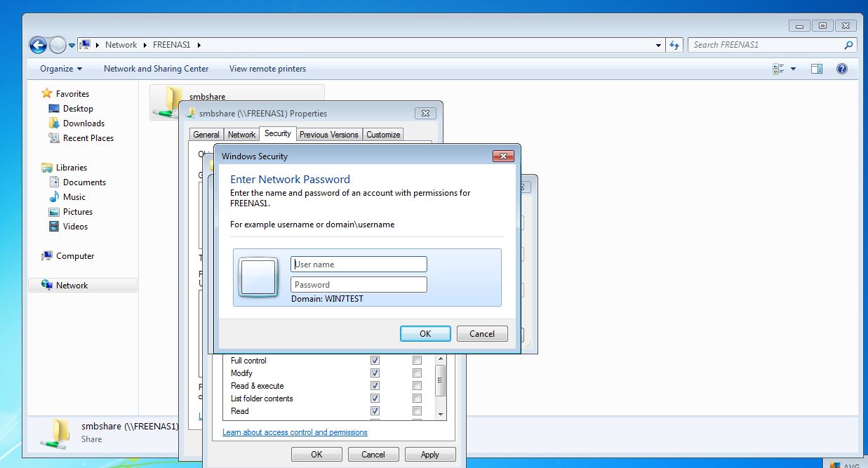Toggle Deny checkbox for Read & execute
The image size is (868, 468).
click(418, 386)
